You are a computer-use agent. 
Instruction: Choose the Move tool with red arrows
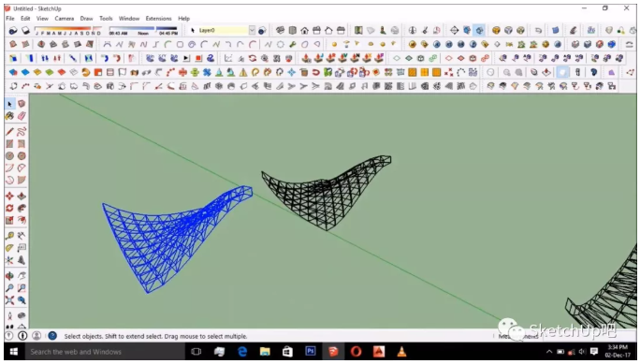[9, 196]
